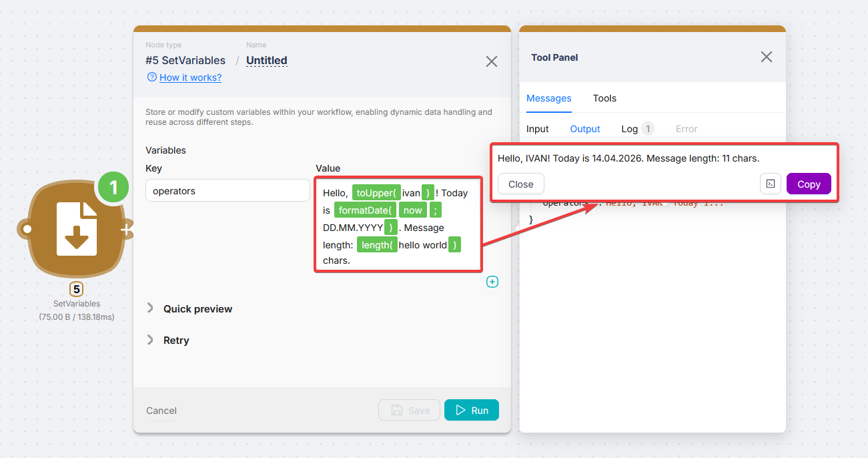The height and width of the screenshot is (458, 868).
Task: Select the Messages tab
Action: (548, 98)
